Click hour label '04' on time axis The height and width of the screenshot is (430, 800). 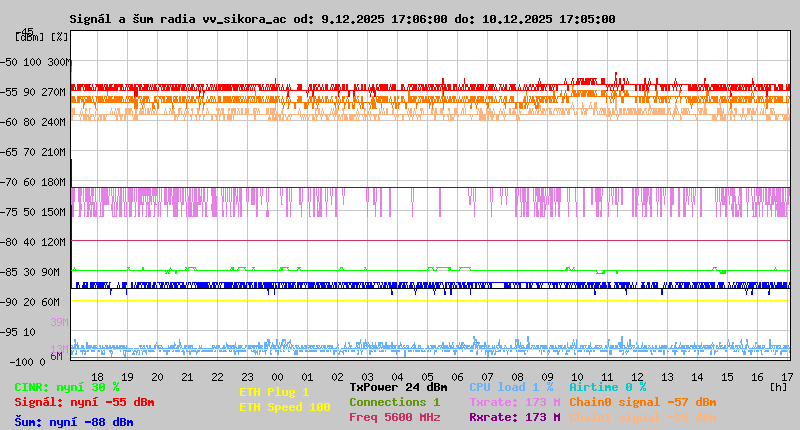(397, 377)
